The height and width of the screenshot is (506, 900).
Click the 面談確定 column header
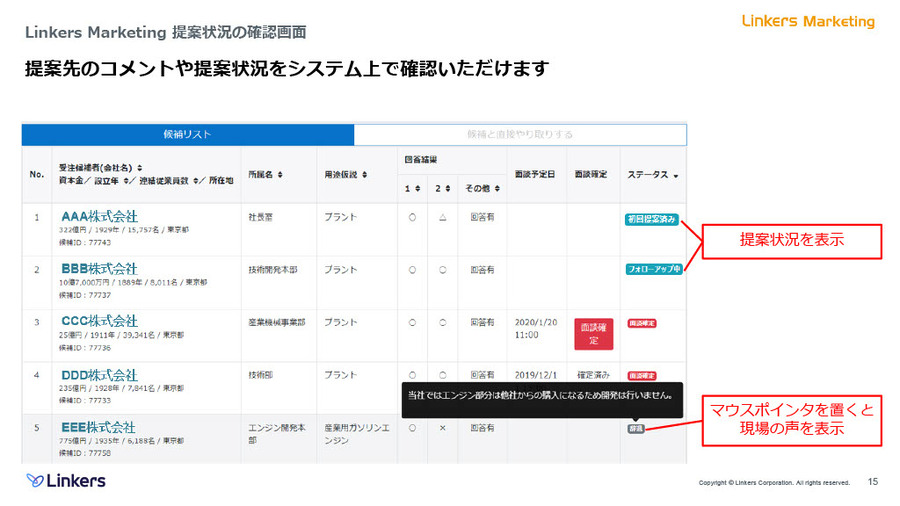point(591,174)
